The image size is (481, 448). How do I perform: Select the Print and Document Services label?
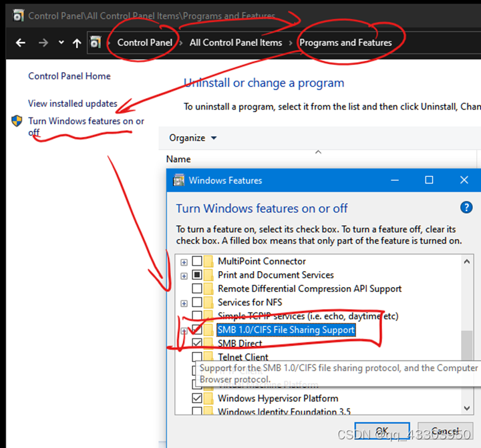pyautogui.click(x=275, y=275)
